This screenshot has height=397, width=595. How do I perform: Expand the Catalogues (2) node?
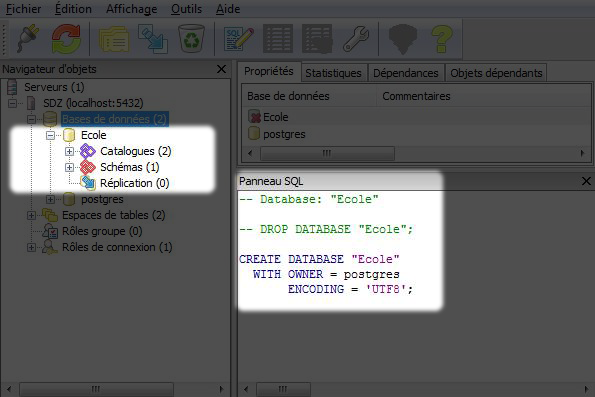69,151
